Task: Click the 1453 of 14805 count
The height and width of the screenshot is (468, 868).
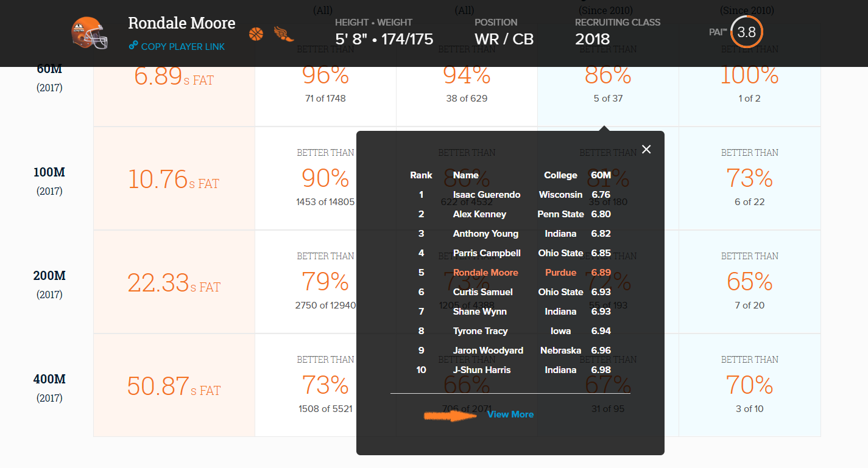Action: click(x=325, y=202)
